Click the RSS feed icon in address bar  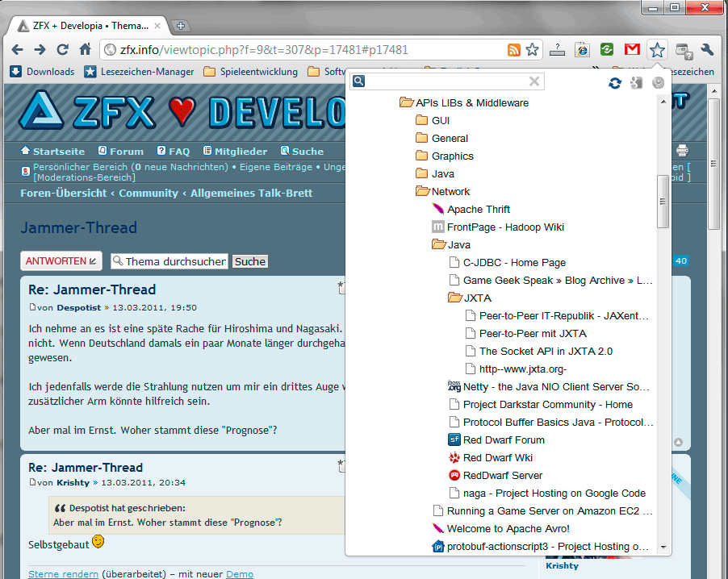pyautogui.click(x=513, y=50)
